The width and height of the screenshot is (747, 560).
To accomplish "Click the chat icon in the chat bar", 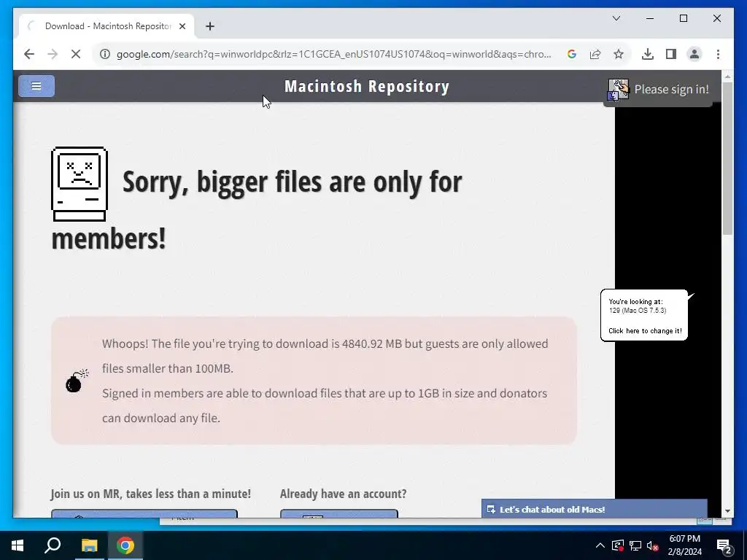I will (x=491, y=510).
